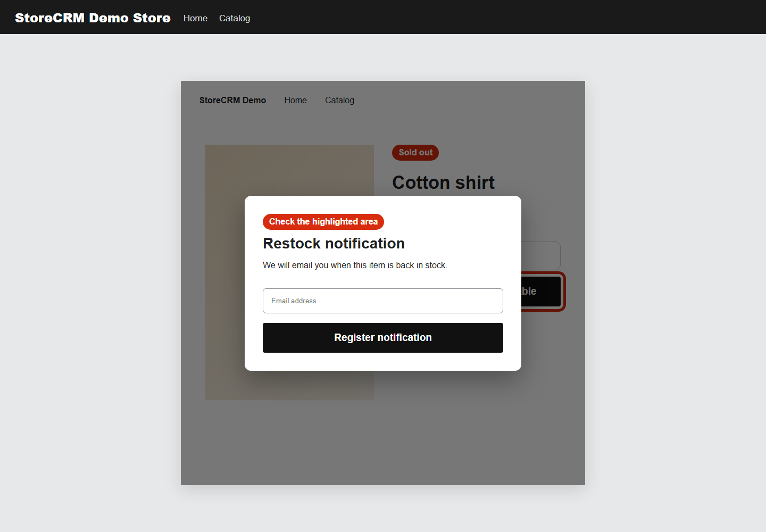Click the Register notification button
Viewport: 766px width, 532px height.
383,338
